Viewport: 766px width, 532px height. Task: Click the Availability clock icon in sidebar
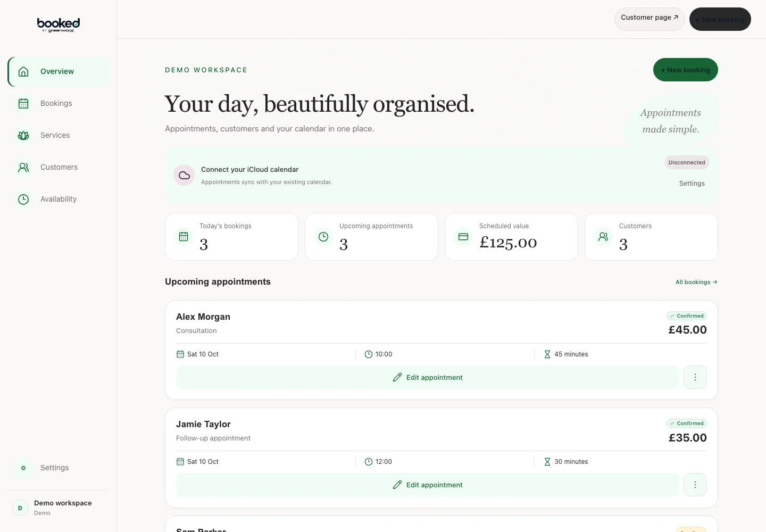click(23, 199)
